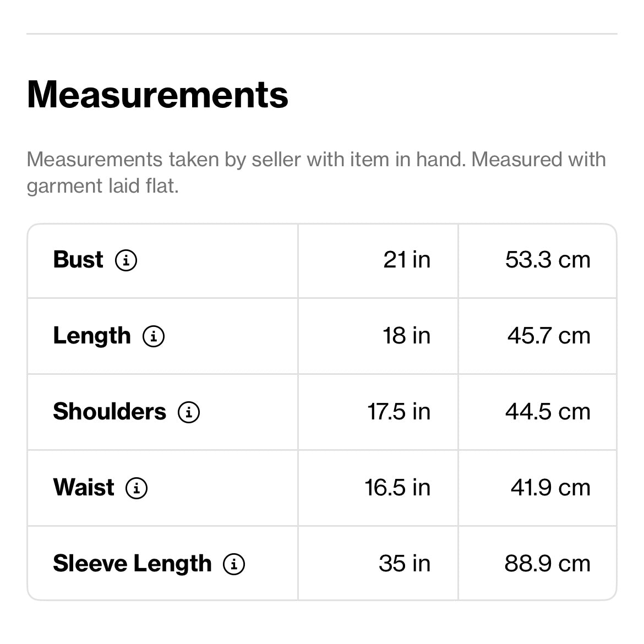
Task: Click the 16.5 in waist value
Action: point(397,488)
